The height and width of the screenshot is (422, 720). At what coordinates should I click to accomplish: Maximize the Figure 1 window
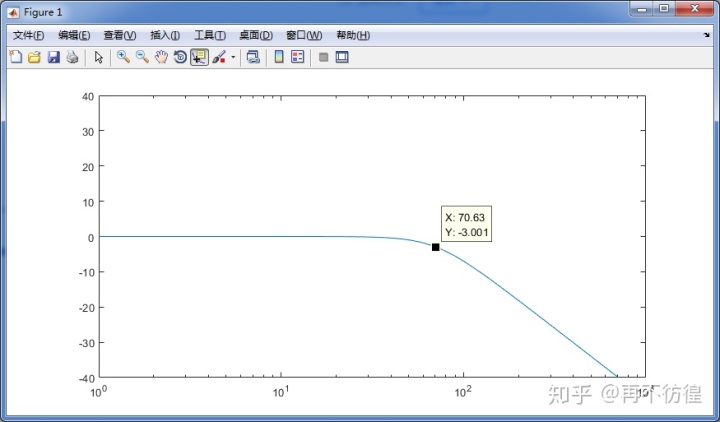point(664,9)
